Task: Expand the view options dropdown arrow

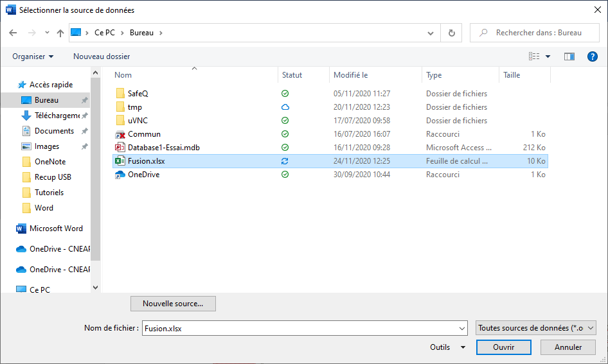Action: point(548,56)
